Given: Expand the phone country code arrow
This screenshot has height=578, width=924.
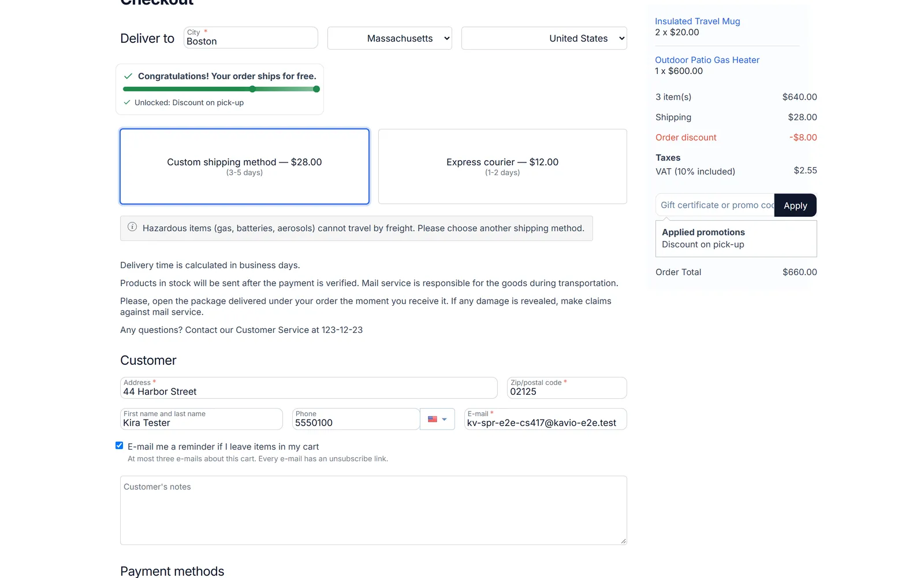Looking at the screenshot, I should pyautogui.click(x=444, y=419).
